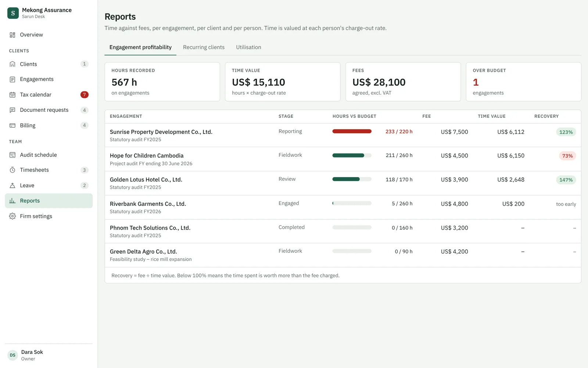
Task: Click the Billing count badge 4
Action: [85, 125]
